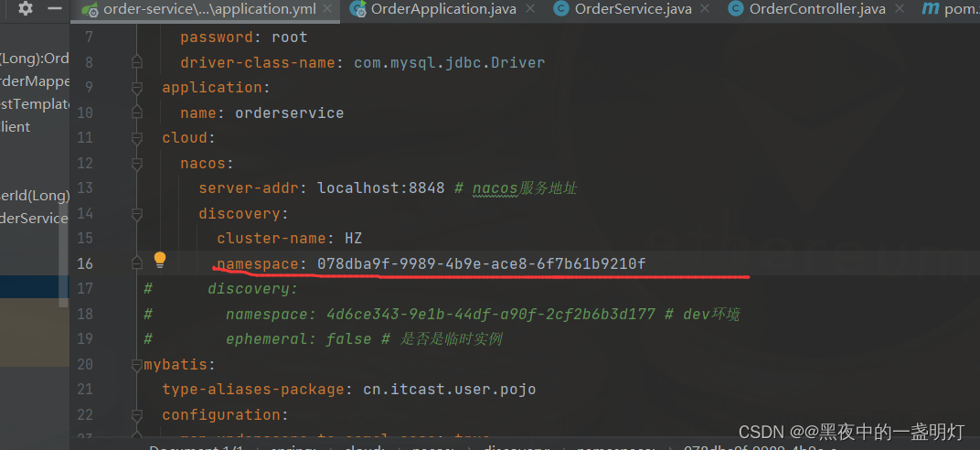Click the orderservice name value
Image resolution: width=980 pixels, height=450 pixels.
coord(290,113)
